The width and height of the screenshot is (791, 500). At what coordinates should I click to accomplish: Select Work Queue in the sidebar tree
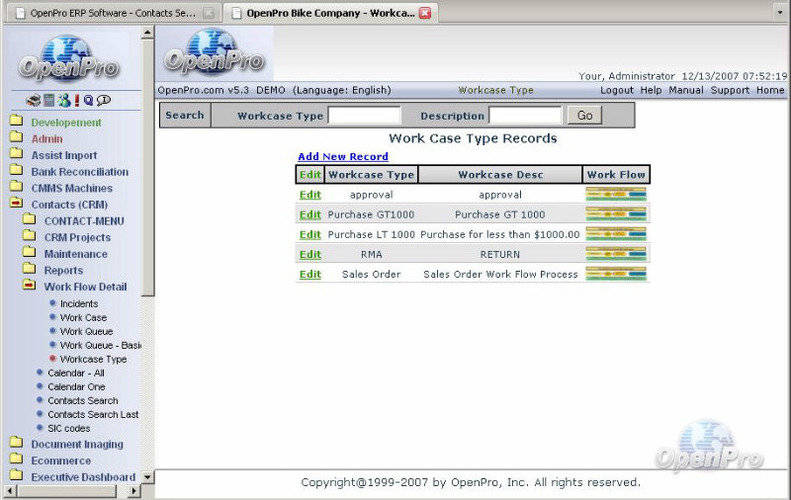pyautogui.click(x=86, y=331)
